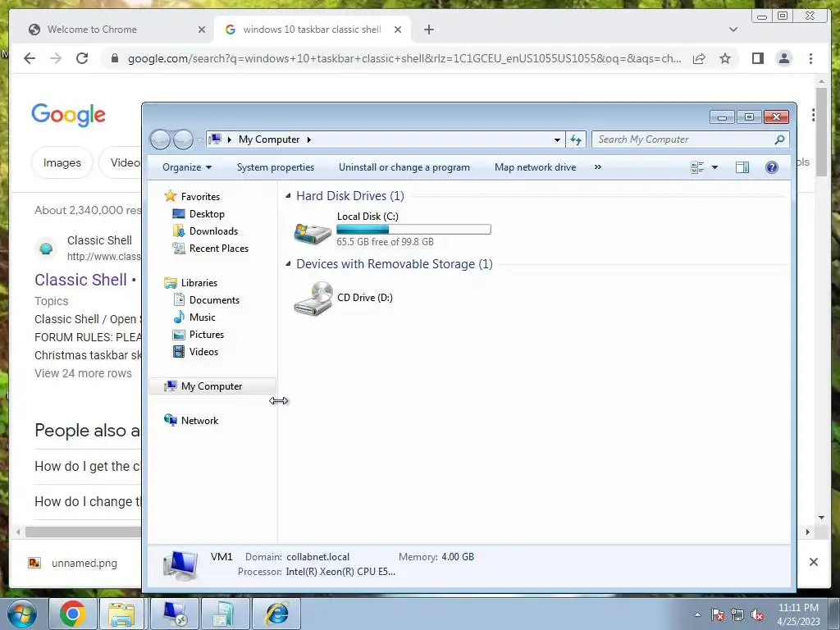The image size is (840, 630).
Task: Click the recent pages dropdown in Explorer
Action: (x=199, y=139)
